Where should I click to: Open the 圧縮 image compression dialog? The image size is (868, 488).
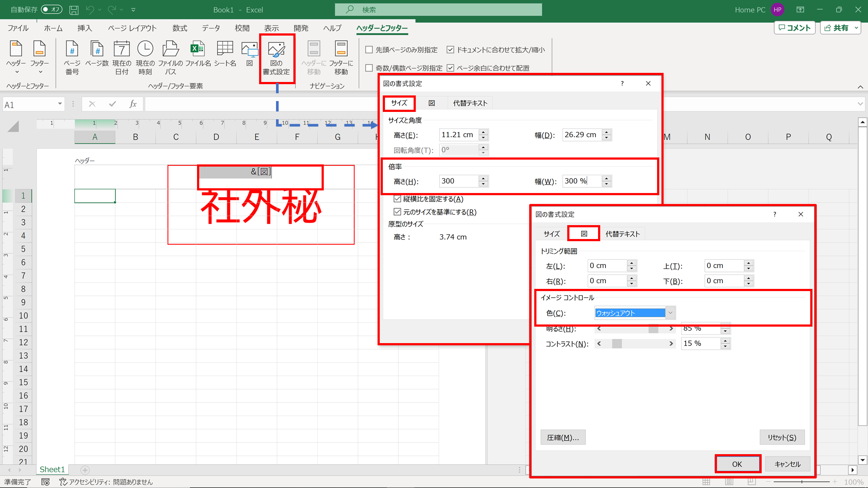[563, 437]
